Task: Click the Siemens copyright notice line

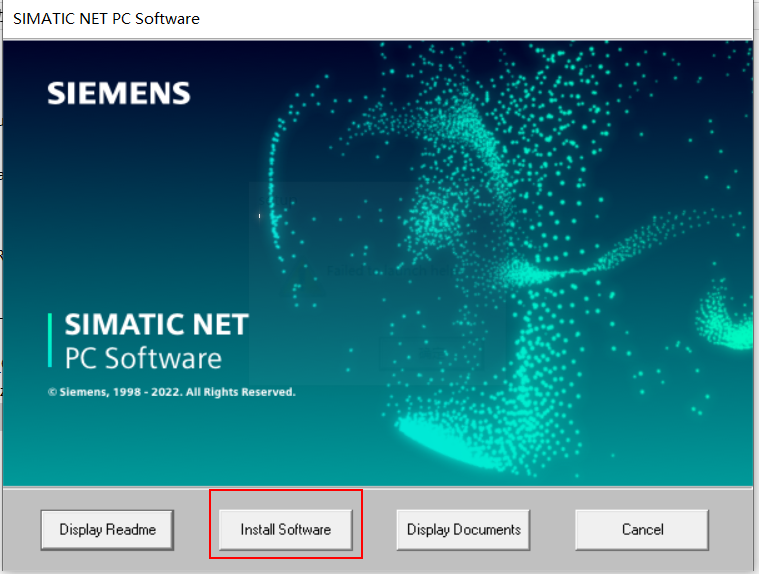Action: tap(171, 392)
